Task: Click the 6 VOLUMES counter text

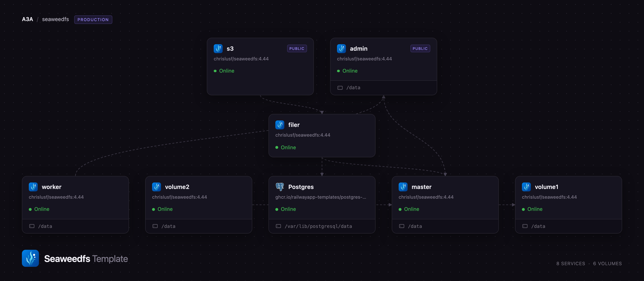Action: click(607, 264)
